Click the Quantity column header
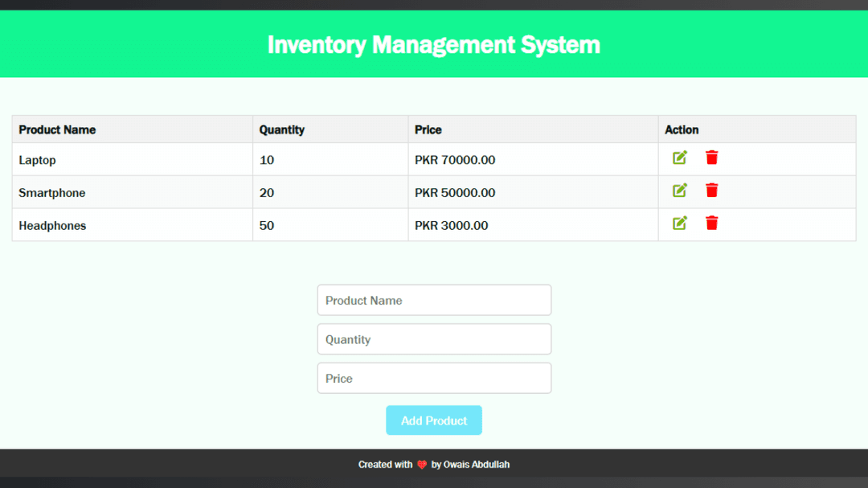 click(282, 129)
